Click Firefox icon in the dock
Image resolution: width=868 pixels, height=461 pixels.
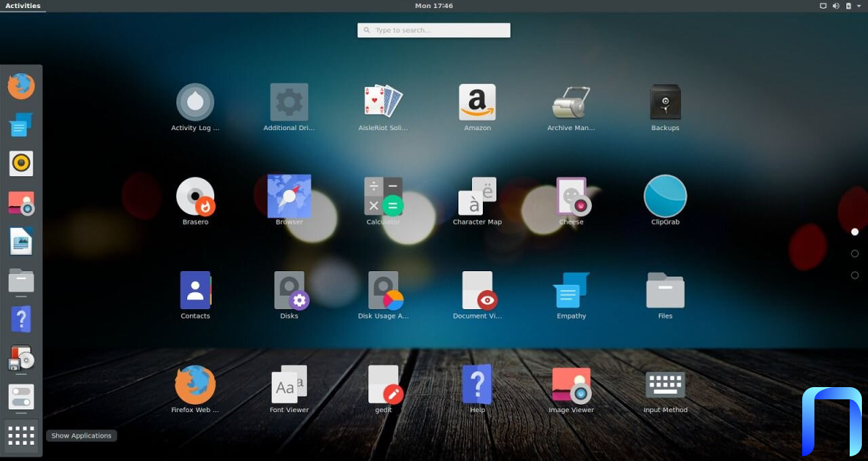click(21, 86)
